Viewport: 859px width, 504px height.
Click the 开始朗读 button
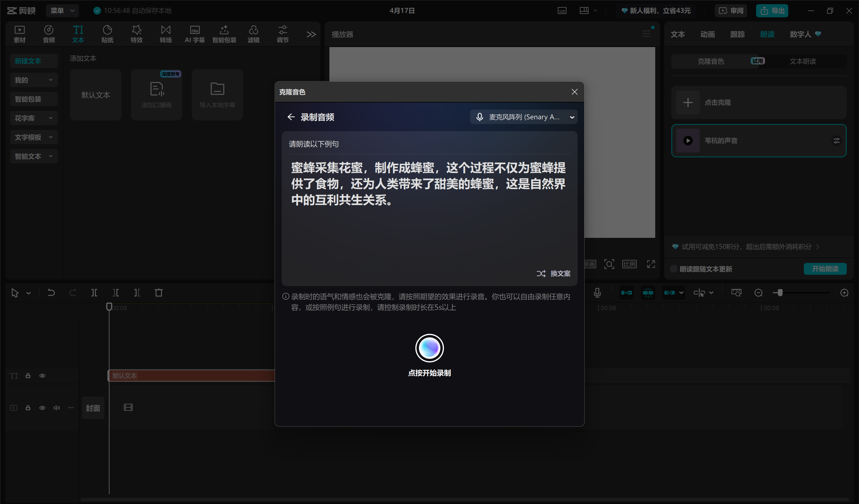pos(825,269)
